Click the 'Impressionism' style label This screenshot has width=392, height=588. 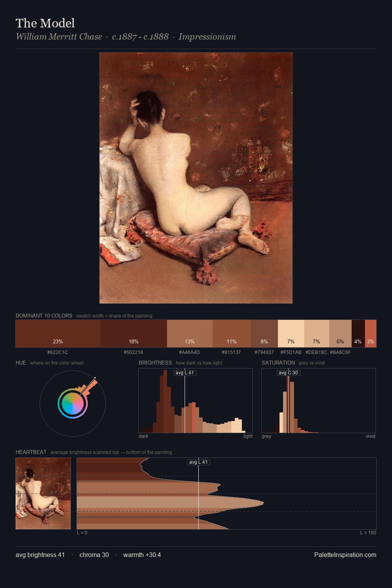tap(207, 37)
